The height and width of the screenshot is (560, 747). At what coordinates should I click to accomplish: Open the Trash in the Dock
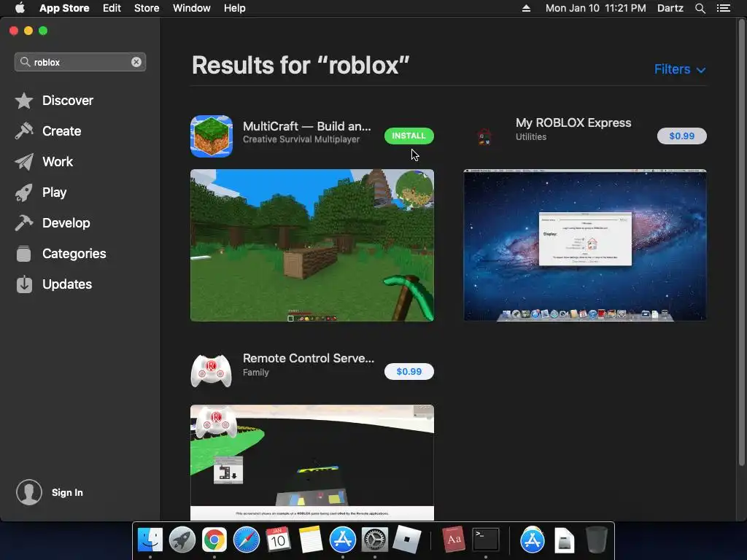[596, 540]
